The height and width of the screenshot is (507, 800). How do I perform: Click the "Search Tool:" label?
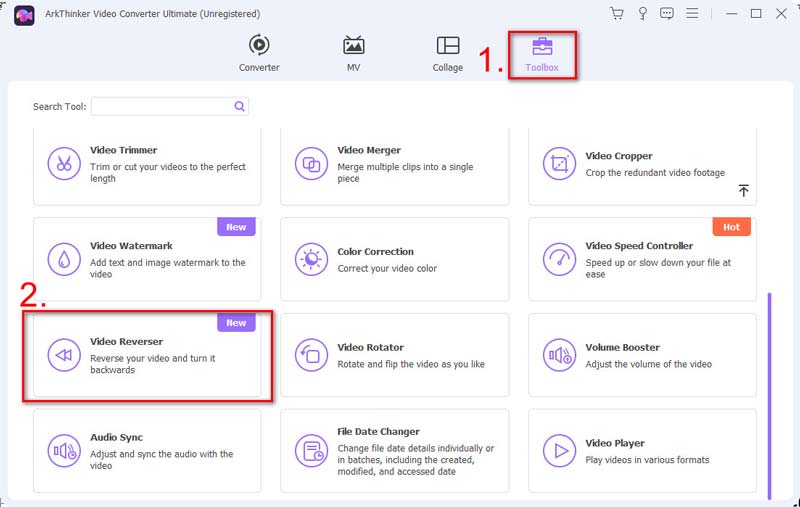tap(59, 107)
